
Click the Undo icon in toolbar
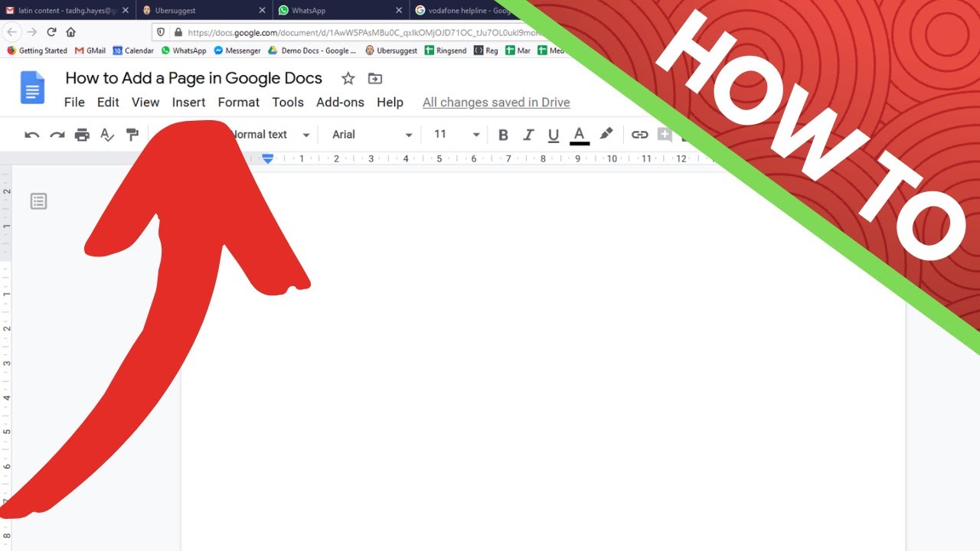click(32, 135)
